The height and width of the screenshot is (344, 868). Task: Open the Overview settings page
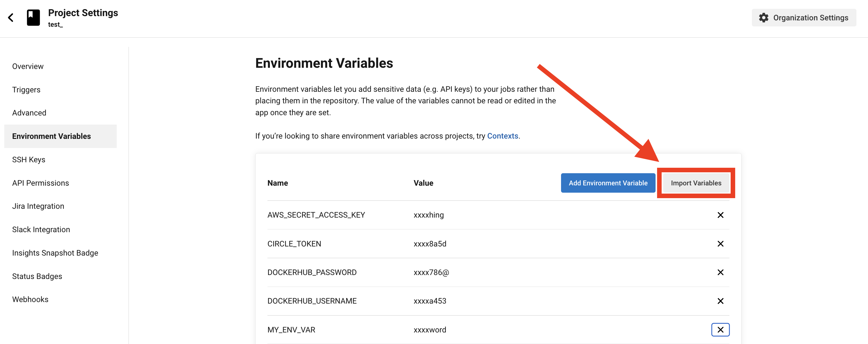28,66
